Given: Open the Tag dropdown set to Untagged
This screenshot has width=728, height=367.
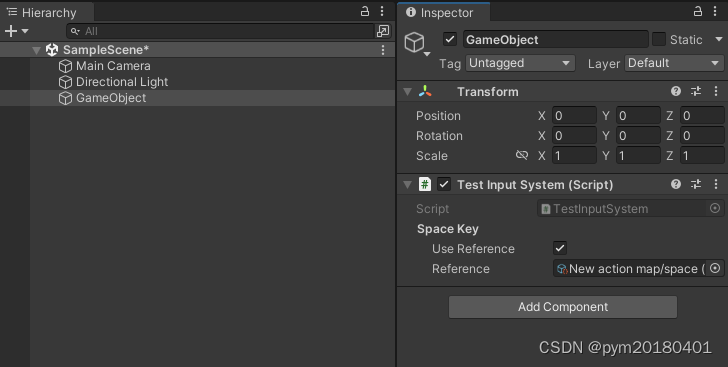Looking at the screenshot, I should tap(520, 63).
